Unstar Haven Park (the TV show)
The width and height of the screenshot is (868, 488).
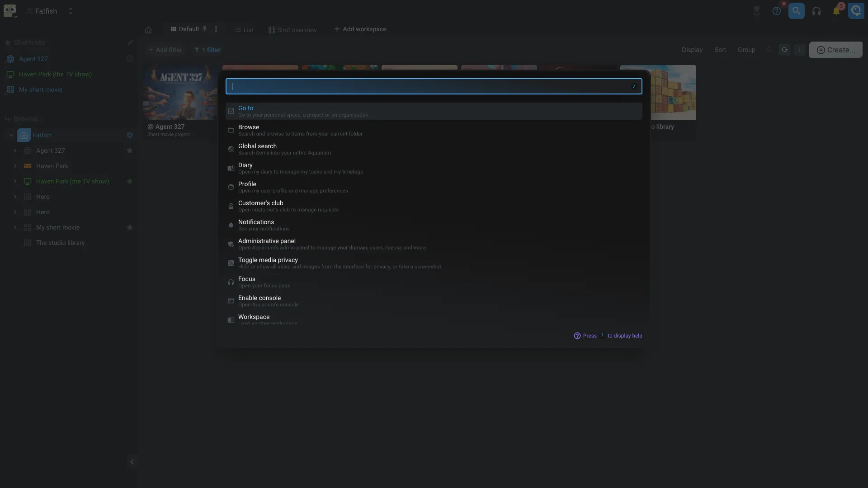click(x=130, y=181)
